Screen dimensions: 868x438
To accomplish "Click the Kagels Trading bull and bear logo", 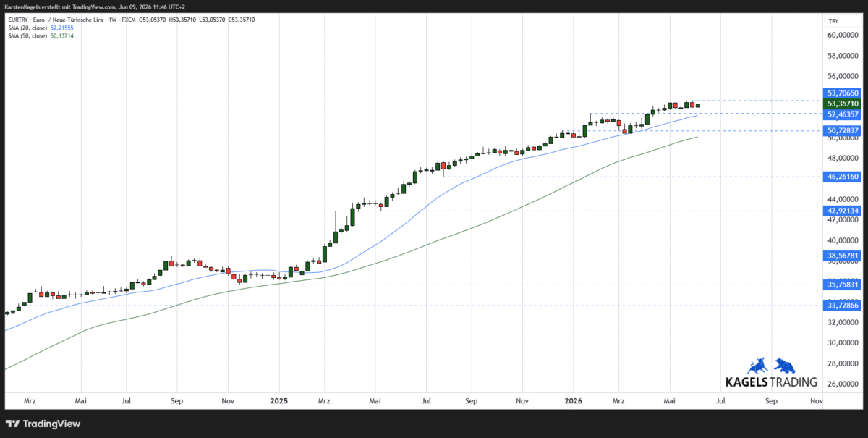I will (x=771, y=365).
